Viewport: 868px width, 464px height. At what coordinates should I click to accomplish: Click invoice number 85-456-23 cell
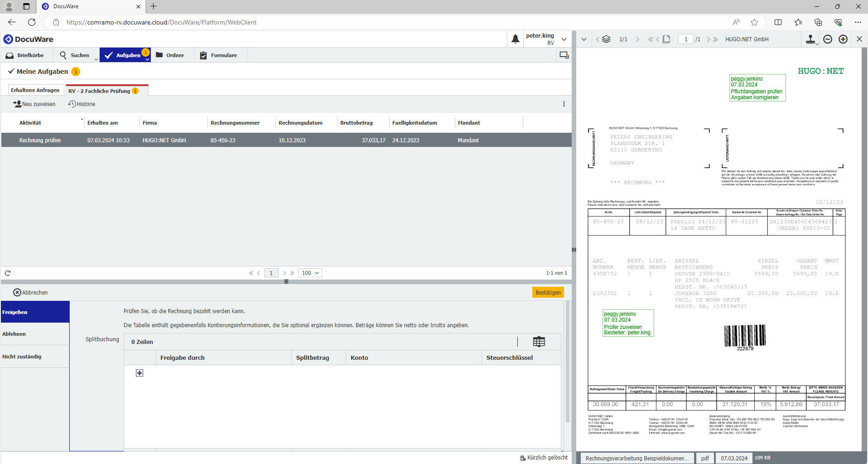pos(223,140)
